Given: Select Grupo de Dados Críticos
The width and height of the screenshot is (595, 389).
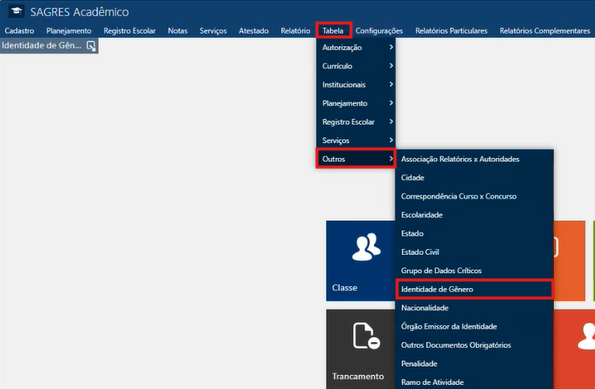Looking at the screenshot, I should [x=474, y=271].
